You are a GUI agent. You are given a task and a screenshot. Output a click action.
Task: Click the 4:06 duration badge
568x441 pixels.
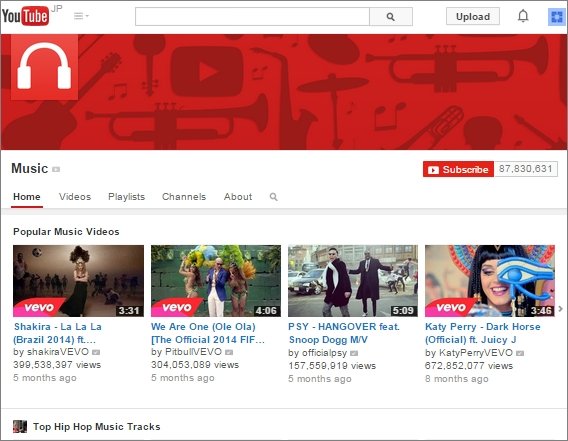(266, 311)
